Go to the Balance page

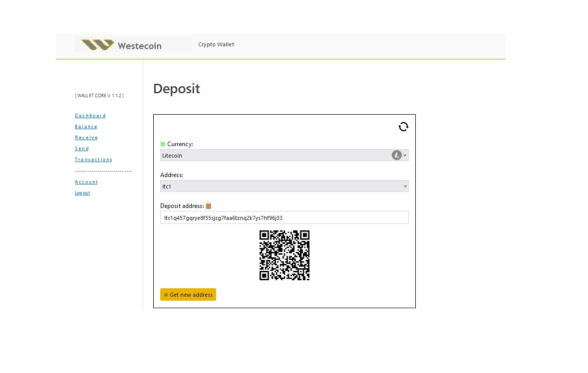pos(86,127)
